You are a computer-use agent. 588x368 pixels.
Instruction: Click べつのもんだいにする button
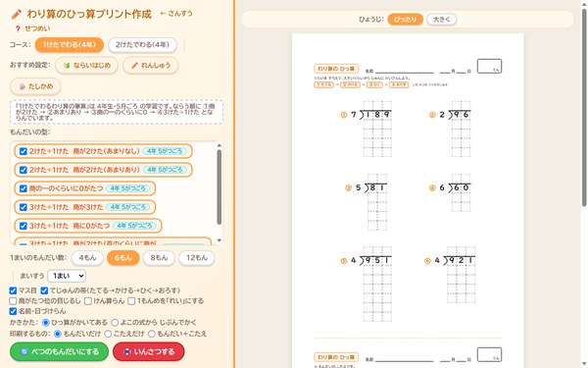[x=59, y=352]
